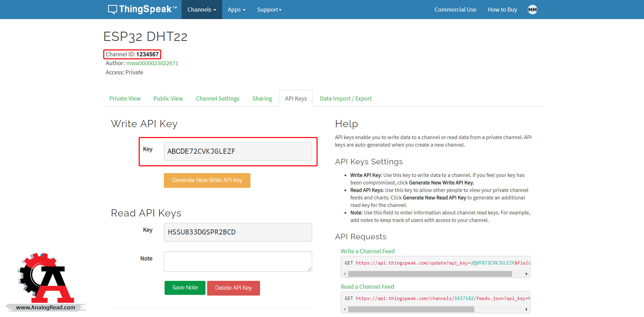Expand the Support dropdown menu
Screen dimensions: 644x317
click(269, 10)
